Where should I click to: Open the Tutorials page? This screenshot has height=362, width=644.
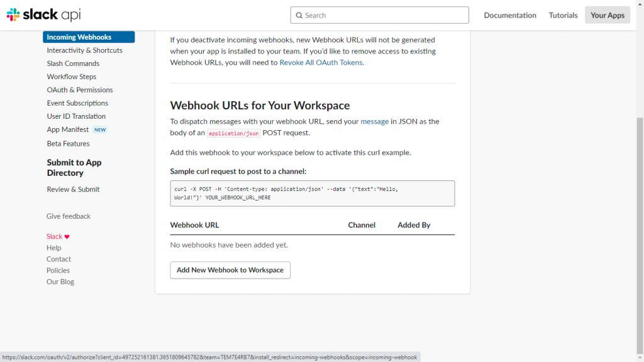(x=563, y=15)
